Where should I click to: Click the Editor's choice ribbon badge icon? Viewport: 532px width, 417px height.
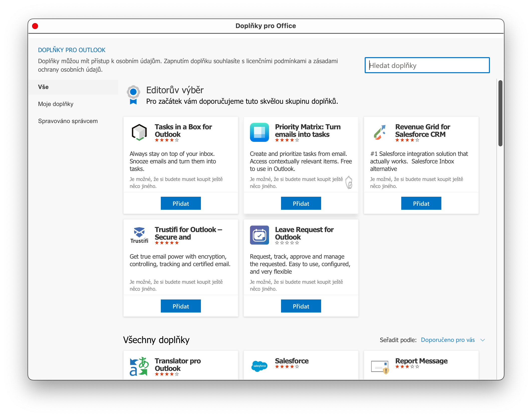(133, 95)
